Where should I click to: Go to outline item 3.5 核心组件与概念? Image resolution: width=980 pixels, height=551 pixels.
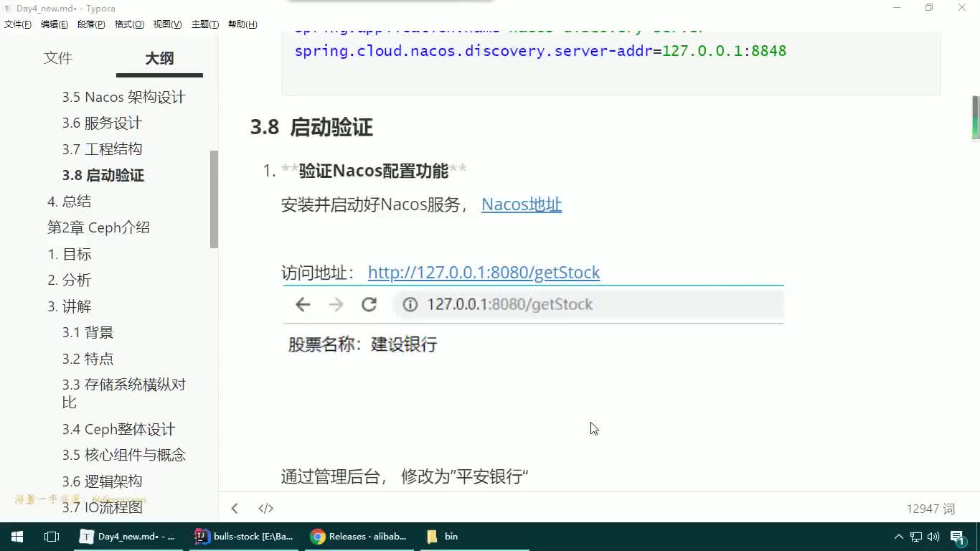coord(123,455)
